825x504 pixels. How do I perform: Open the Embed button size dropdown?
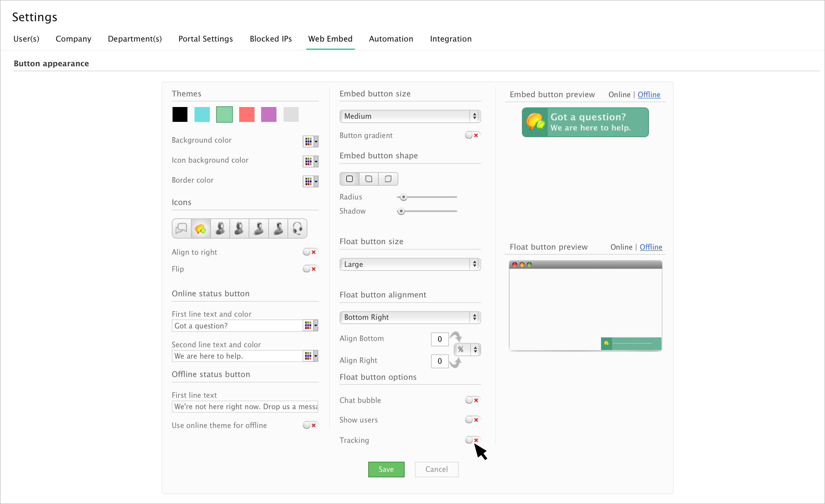[410, 116]
